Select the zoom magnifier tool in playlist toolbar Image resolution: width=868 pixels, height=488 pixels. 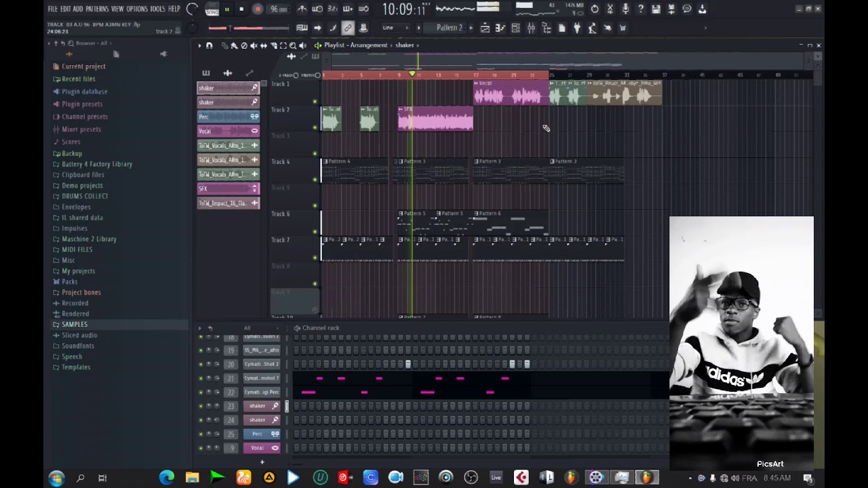(x=293, y=45)
